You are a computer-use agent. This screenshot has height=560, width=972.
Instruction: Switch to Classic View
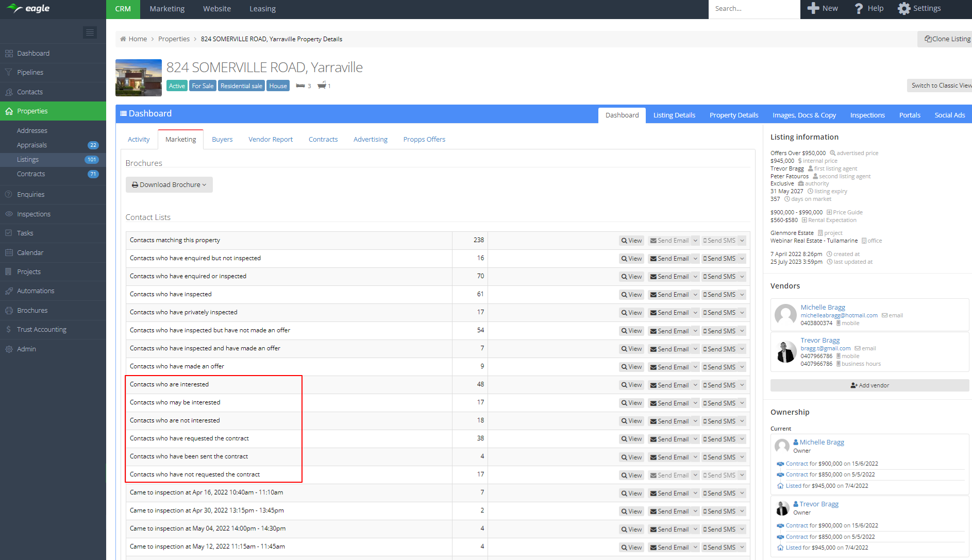point(941,86)
